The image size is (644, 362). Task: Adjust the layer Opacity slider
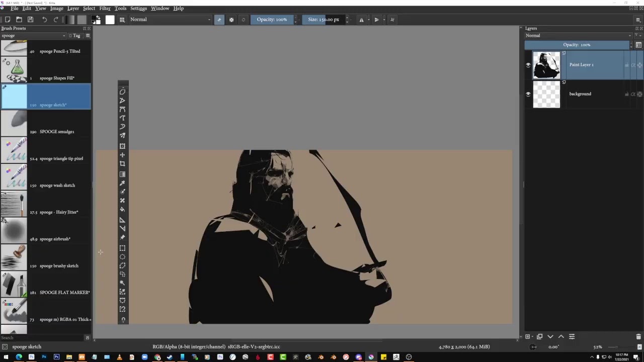click(577, 45)
